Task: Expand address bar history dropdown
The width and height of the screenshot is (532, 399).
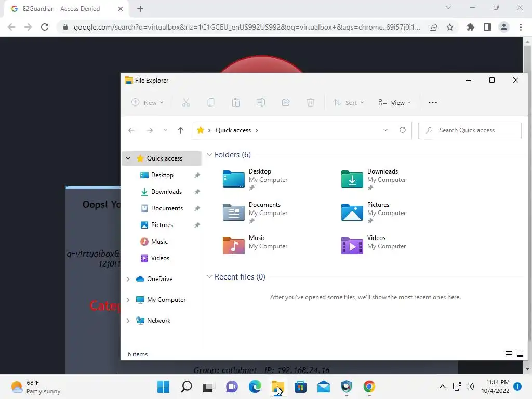Action: click(x=385, y=130)
